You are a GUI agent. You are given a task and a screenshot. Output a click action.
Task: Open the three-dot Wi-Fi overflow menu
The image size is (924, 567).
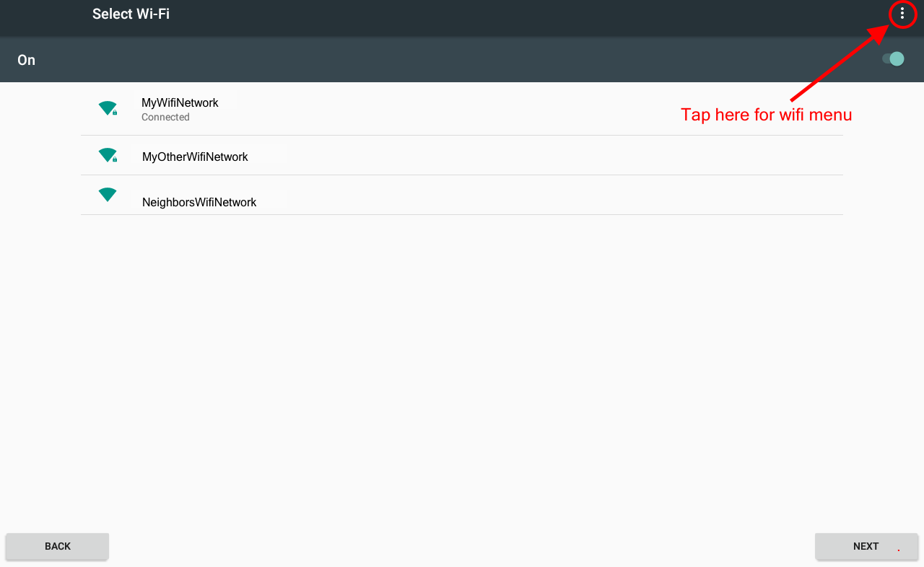[902, 14]
